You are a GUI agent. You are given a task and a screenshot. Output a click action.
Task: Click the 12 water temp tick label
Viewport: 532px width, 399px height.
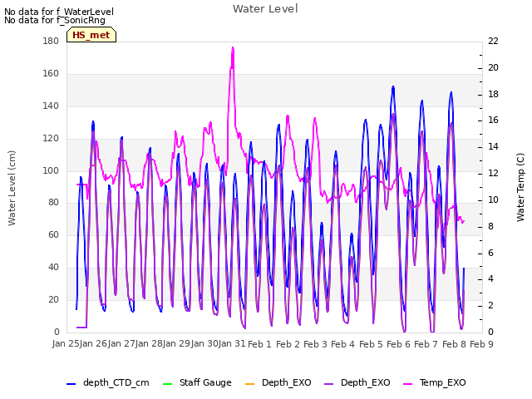tap(493, 173)
